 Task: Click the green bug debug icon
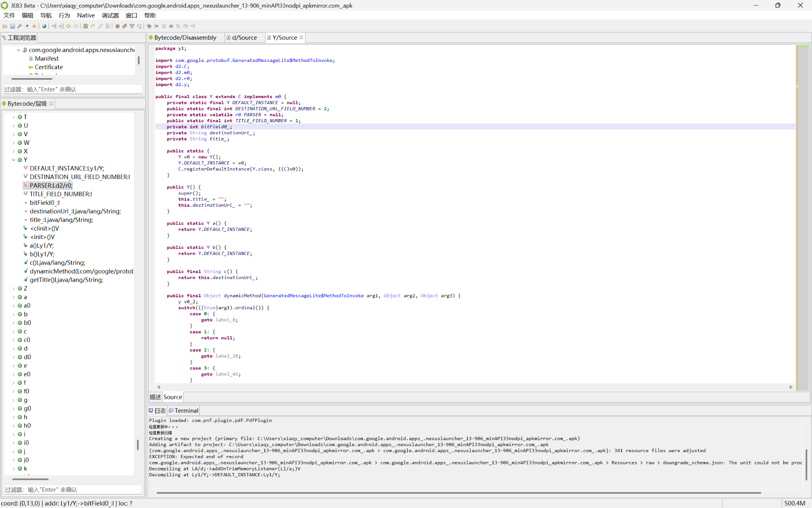[x=149, y=26]
